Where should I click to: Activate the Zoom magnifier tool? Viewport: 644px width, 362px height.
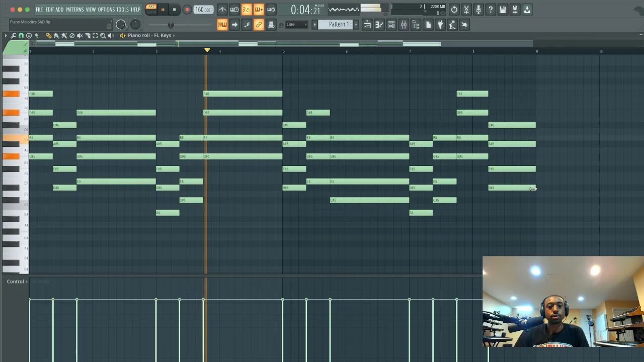(x=103, y=36)
